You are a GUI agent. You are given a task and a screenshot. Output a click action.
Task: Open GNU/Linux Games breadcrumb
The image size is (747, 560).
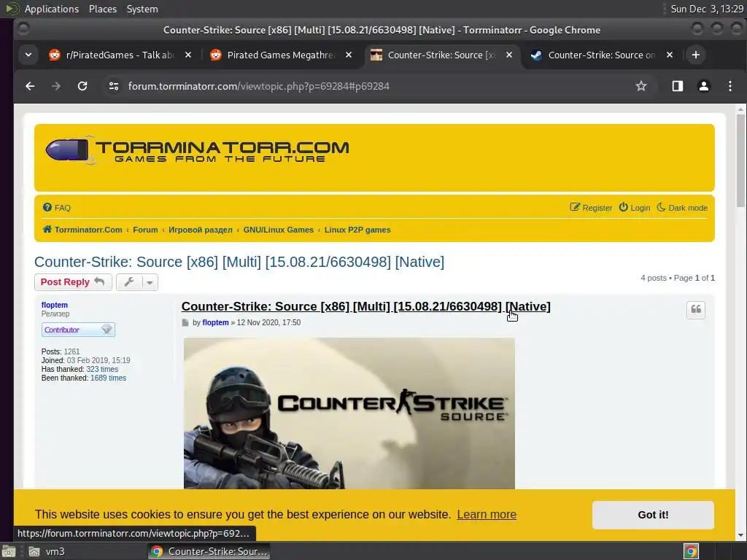click(278, 230)
